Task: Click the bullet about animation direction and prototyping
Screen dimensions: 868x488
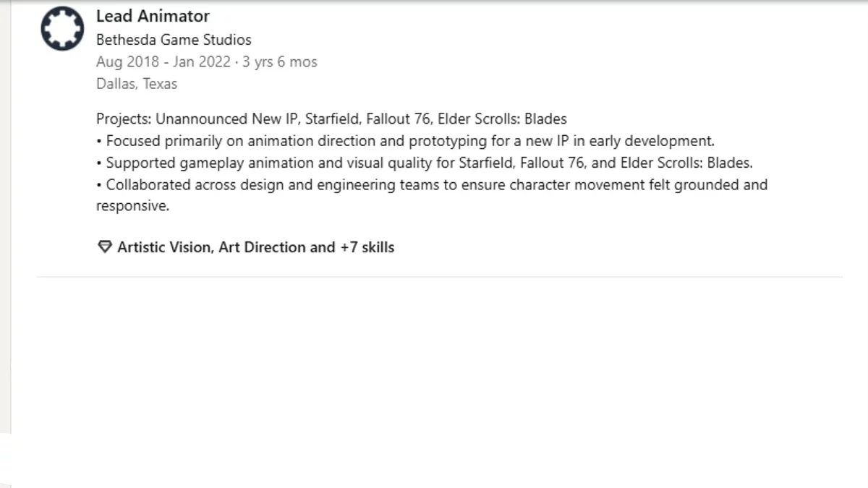Action: [409, 141]
